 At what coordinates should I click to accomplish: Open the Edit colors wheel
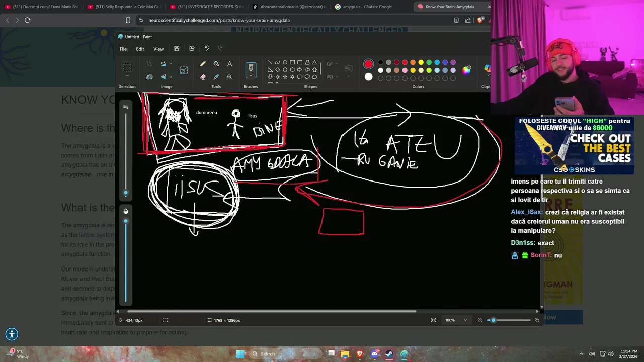pos(467,70)
